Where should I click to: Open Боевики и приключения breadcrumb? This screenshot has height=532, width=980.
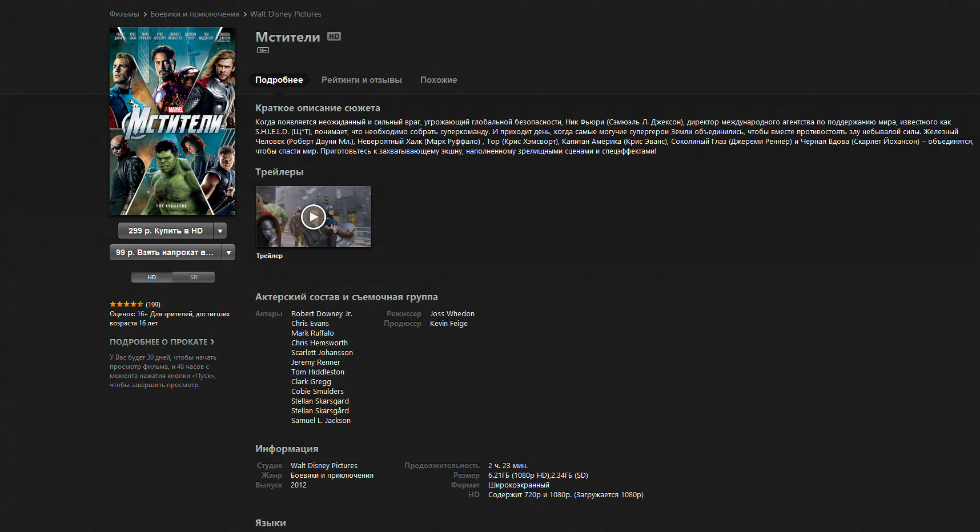[195, 14]
